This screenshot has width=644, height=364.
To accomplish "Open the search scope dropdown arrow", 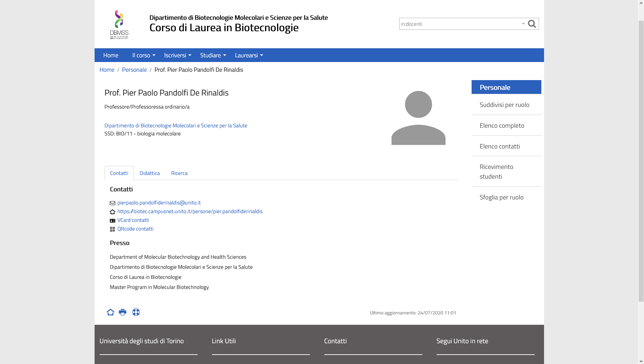I will click(523, 24).
